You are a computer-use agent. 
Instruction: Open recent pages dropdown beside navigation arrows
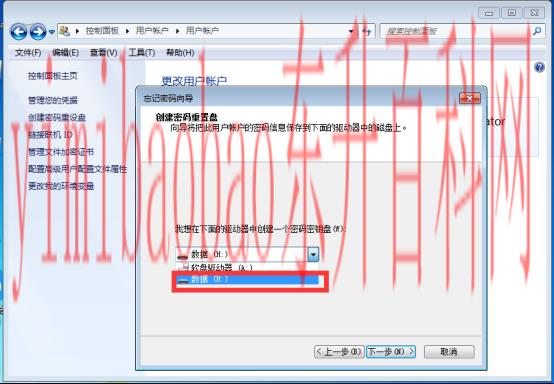[x=52, y=32]
